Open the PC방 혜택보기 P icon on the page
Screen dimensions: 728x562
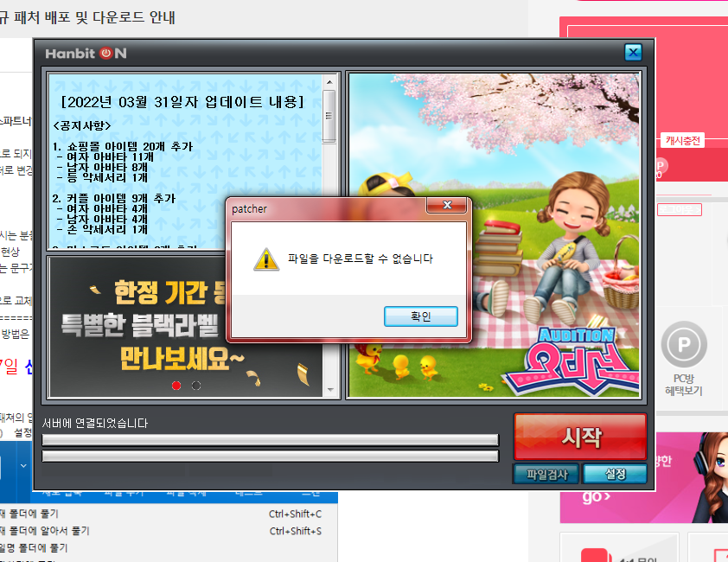tap(683, 345)
